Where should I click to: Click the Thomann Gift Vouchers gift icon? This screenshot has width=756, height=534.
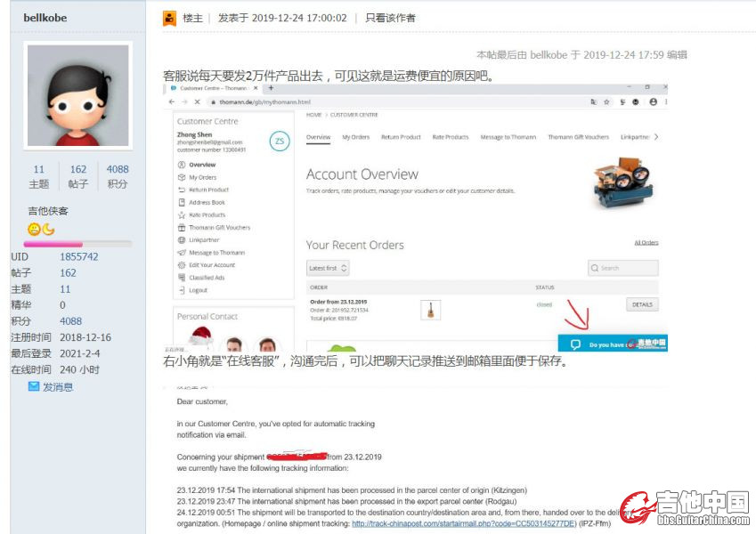pos(181,227)
